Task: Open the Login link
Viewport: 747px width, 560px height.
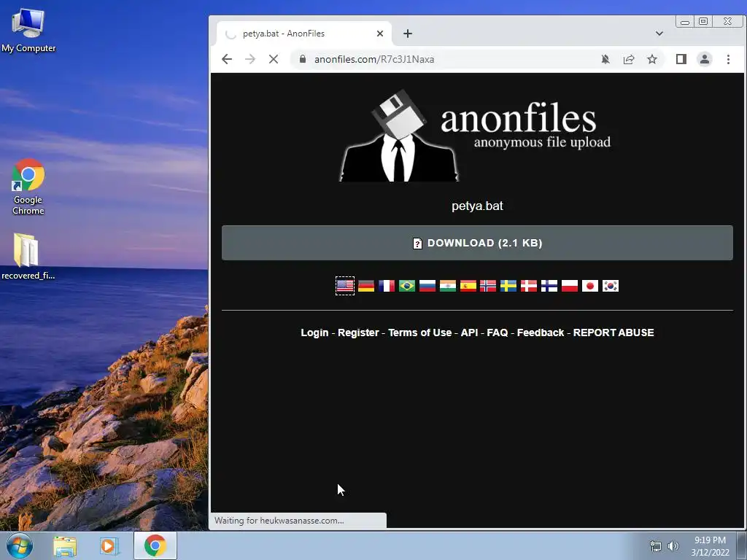Action: (x=314, y=332)
